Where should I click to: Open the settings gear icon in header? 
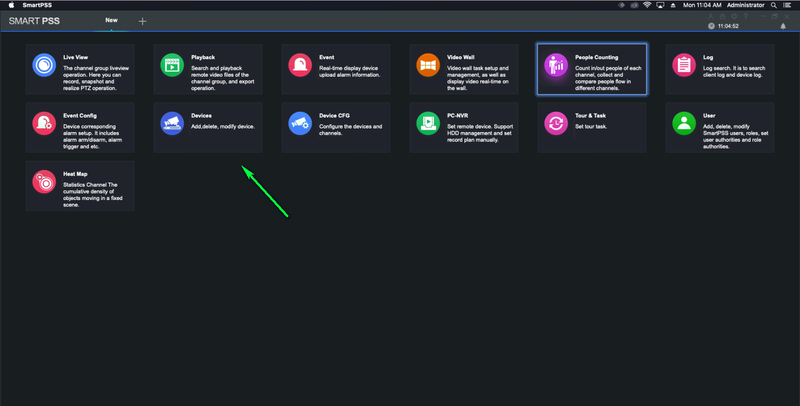coord(734,17)
